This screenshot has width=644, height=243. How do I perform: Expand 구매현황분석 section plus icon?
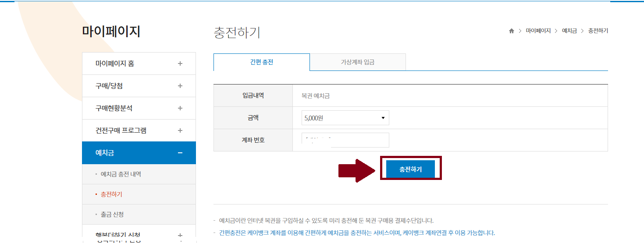coord(180,108)
